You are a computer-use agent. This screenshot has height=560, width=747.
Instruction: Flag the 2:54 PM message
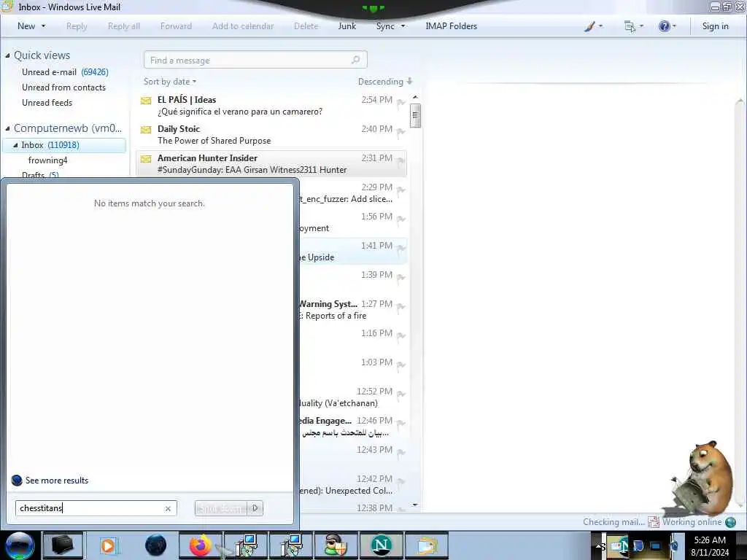(401, 102)
